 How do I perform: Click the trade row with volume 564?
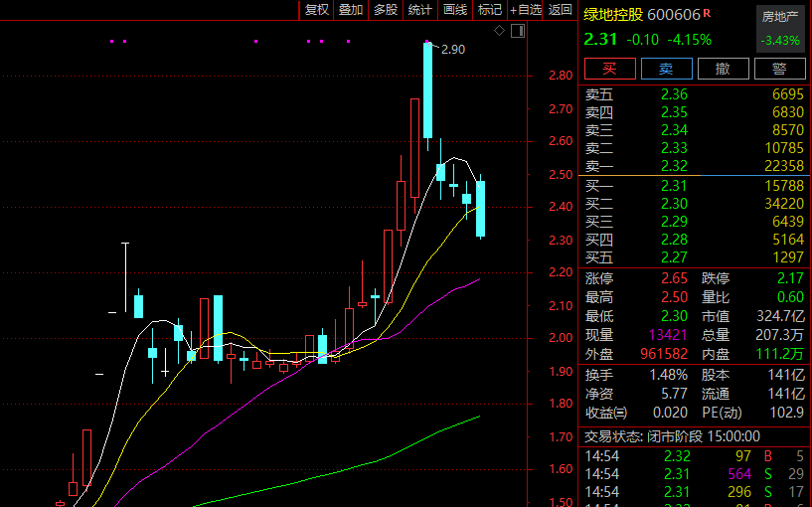694,474
